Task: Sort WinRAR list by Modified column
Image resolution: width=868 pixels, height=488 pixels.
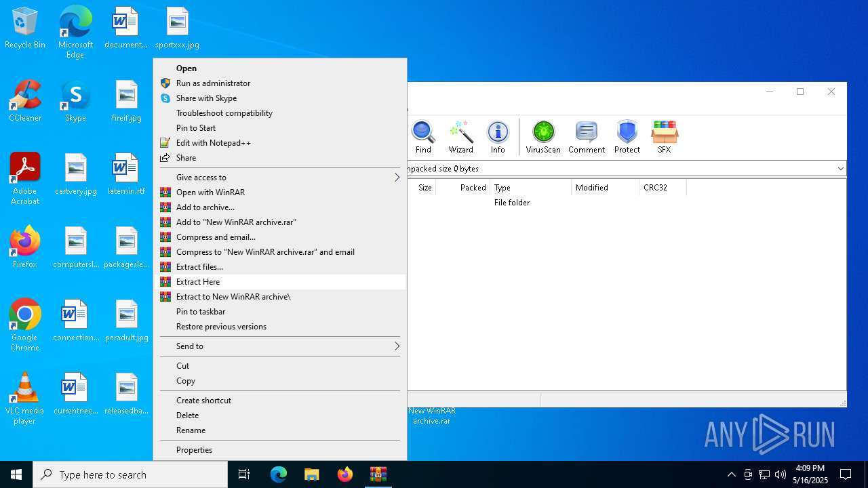Action: 605,188
